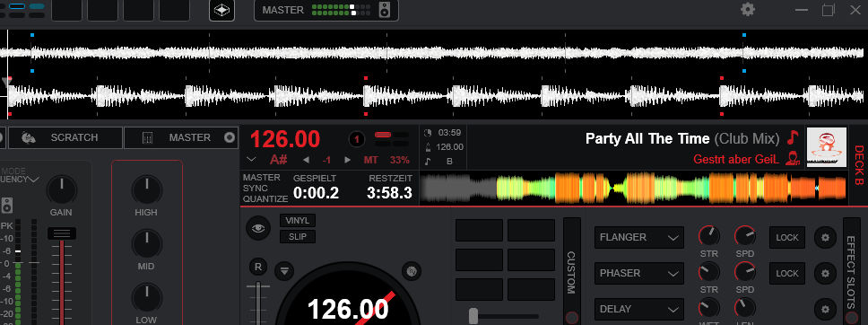Viewport: 868px width, 325px height.
Task: Shift key down with the left arrow
Action: pos(306,161)
